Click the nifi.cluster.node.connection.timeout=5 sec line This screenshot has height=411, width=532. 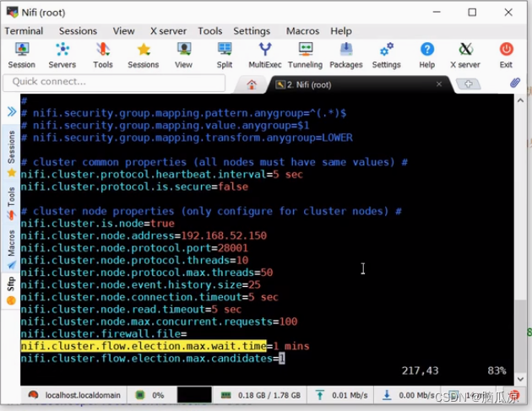149,297
